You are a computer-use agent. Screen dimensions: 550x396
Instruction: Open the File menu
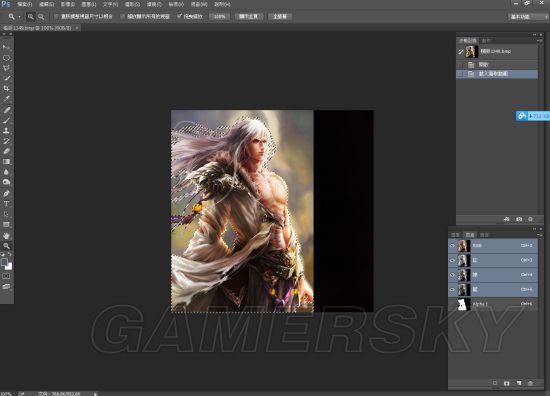(25, 4)
